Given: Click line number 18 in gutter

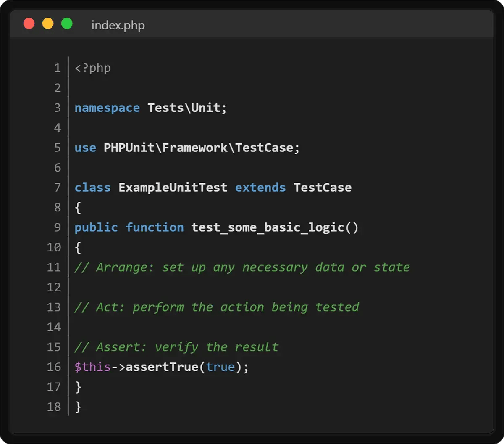Looking at the screenshot, I should pyautogui.click(x=54, y=407).
